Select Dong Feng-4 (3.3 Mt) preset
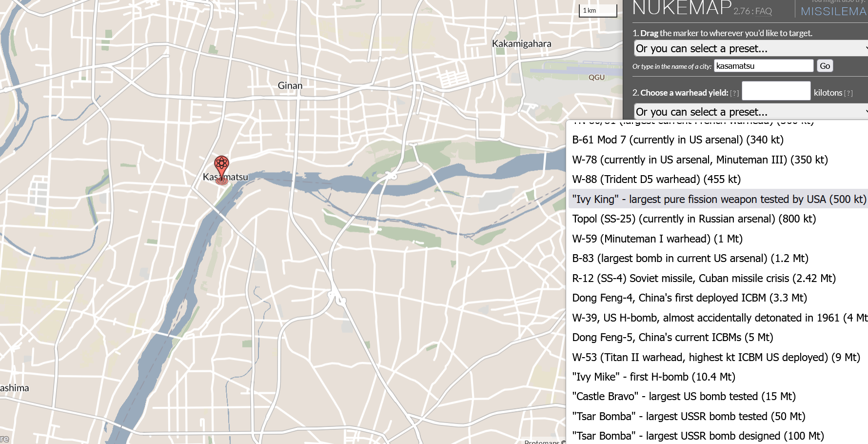This screenshot has height=444, width=868. [718, 298]
